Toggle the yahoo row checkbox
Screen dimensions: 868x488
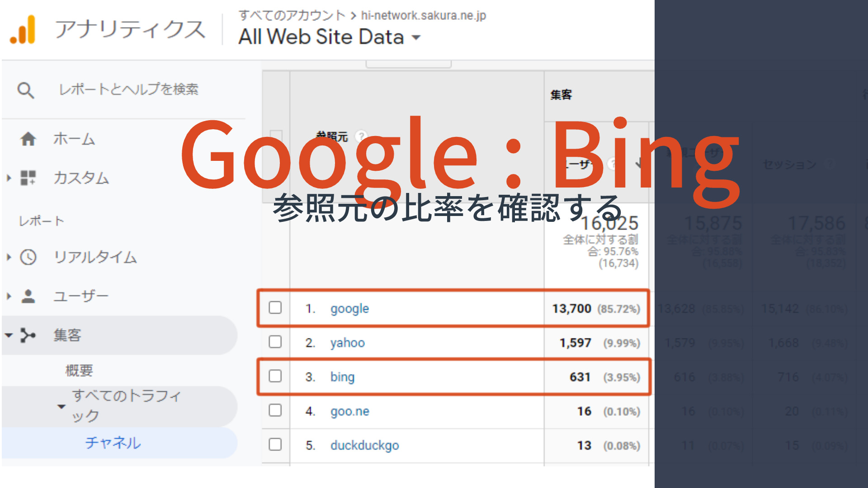pos(275,342)
